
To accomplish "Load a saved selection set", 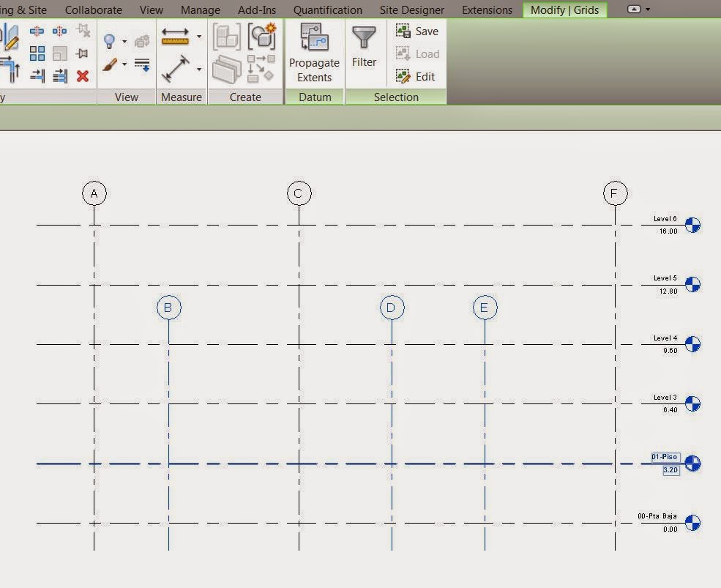I will 417,54.
